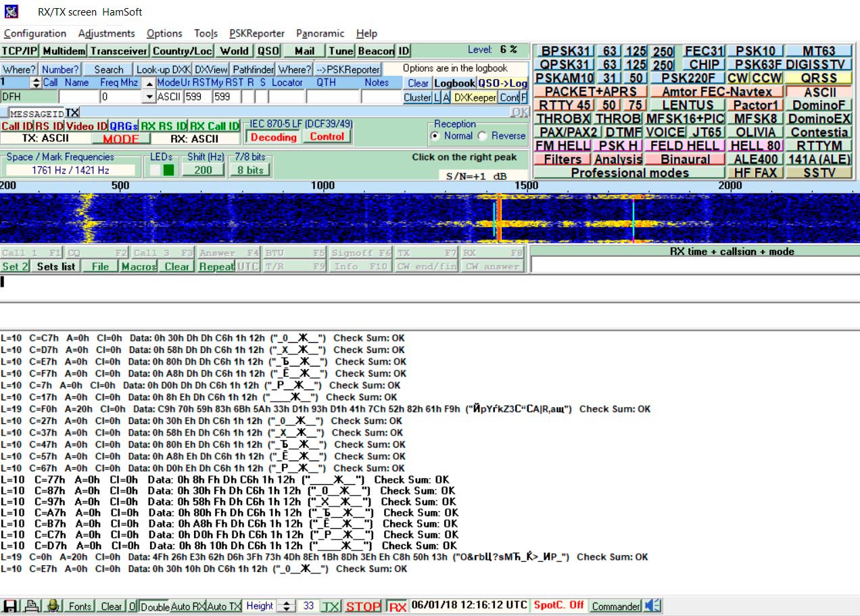Viewport: 860px width, 616px height.
Task: Click the orange marker on the waterfall
Action: [x=499, y=218]
